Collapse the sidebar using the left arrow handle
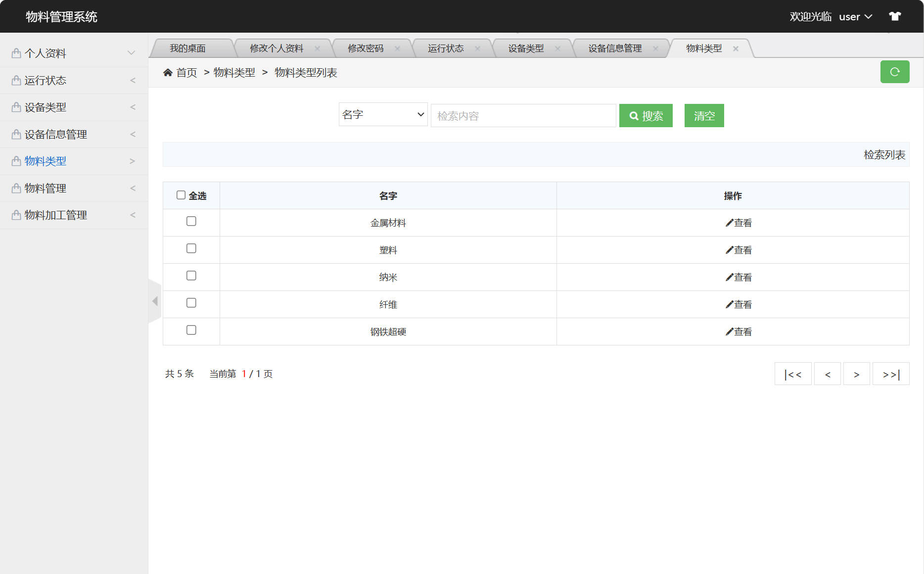The height and width of the screenshot is (574, 924). pos(155,300)
